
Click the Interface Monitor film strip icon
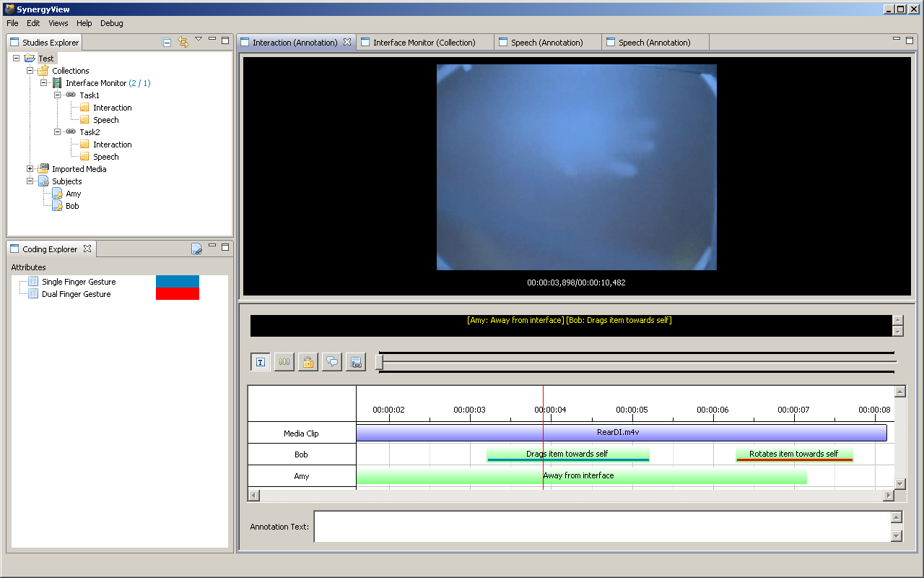point(57,83)
